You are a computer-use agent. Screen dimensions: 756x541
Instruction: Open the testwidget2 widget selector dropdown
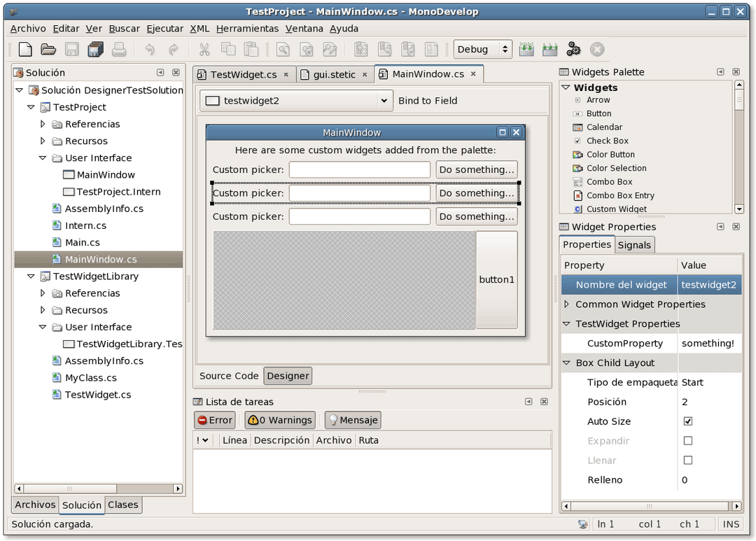click(383, 100)
